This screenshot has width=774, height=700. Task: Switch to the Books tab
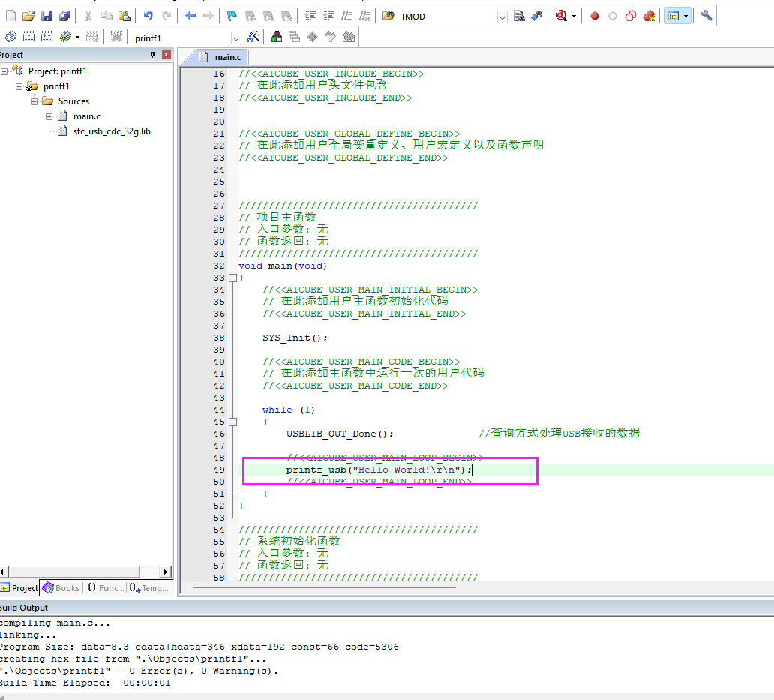coord(61,588)
